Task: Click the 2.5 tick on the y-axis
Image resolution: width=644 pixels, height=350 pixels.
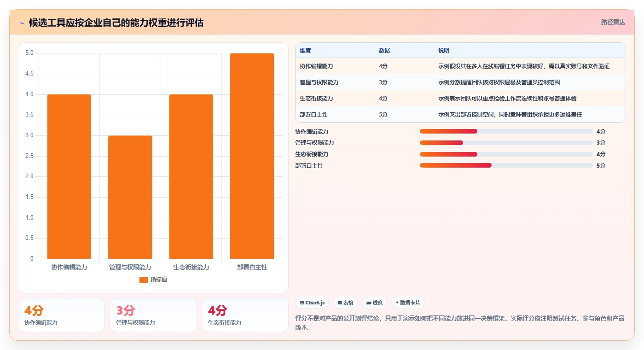Action: [29, 156]
